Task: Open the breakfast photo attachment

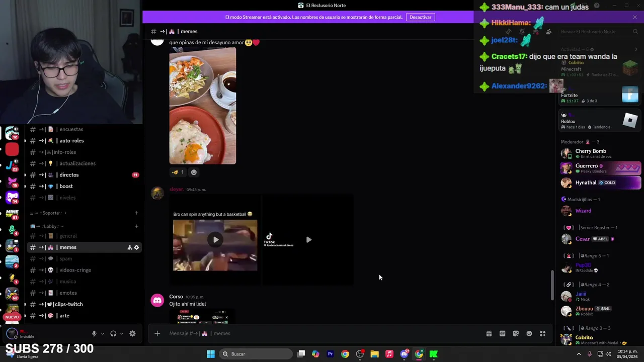Action: 203,106
